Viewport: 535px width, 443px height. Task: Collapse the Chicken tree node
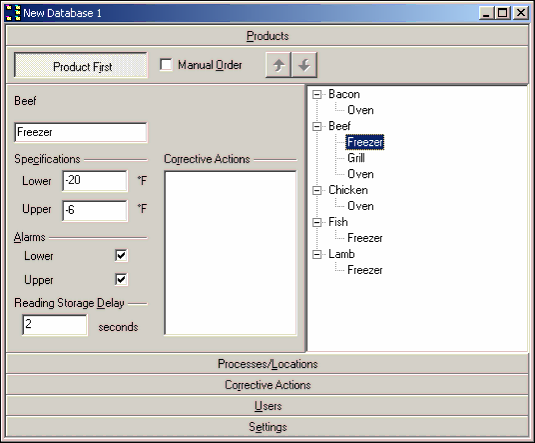coord(317,190)
